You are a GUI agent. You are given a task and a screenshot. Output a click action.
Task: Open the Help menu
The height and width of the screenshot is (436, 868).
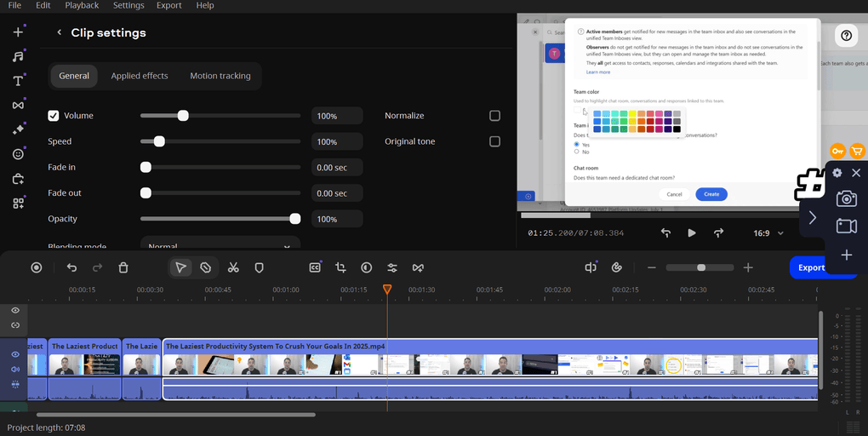pos(205,6)
